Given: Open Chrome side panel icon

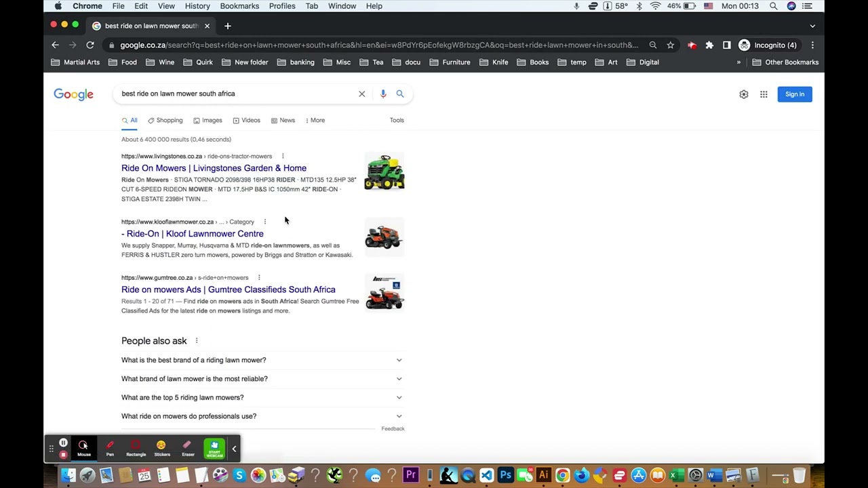Looking at the screenshot, I should click(x=727, y=45).
